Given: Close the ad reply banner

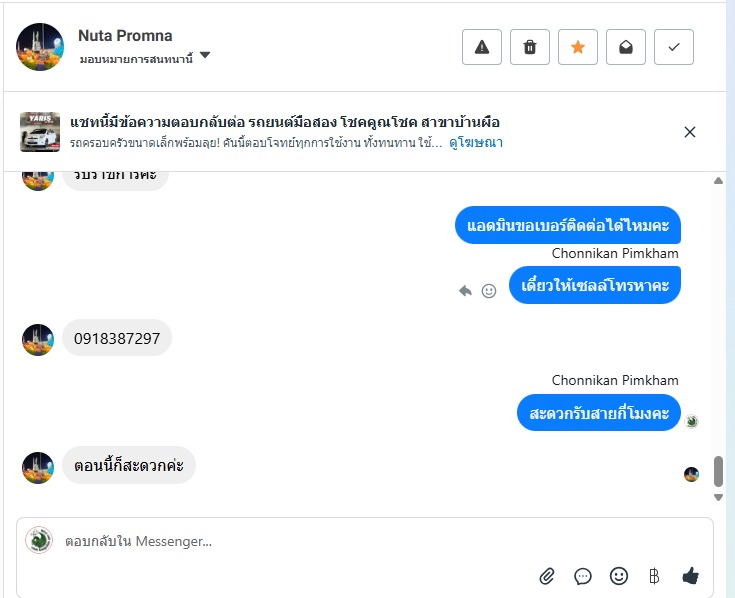Looking at the screenshot, I should click(x=689, y=132).
